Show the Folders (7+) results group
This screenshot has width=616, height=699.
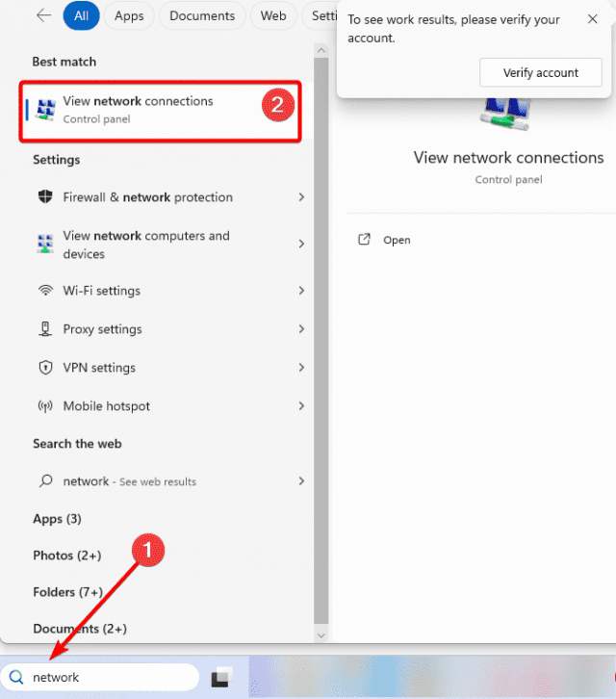(67, 592)
